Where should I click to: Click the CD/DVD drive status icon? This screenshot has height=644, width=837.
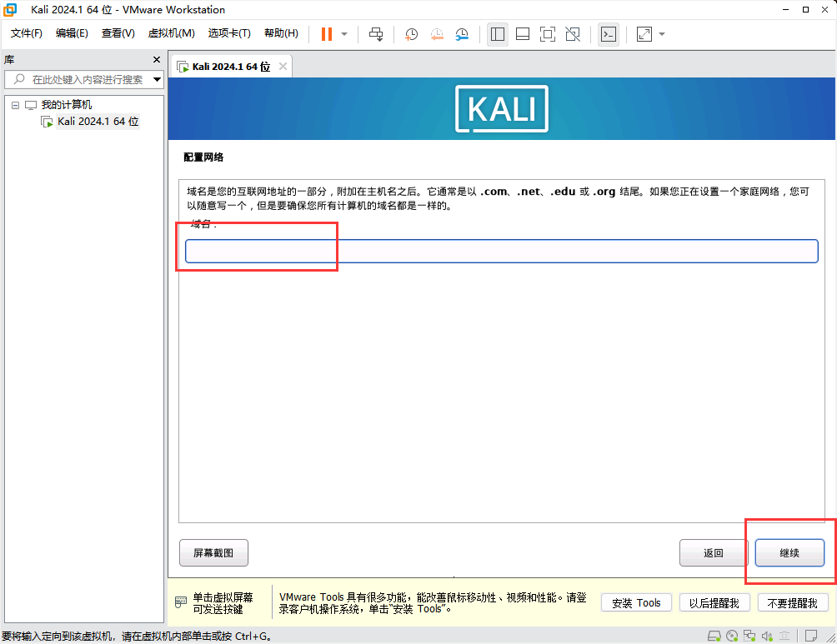tap(732, 637)
